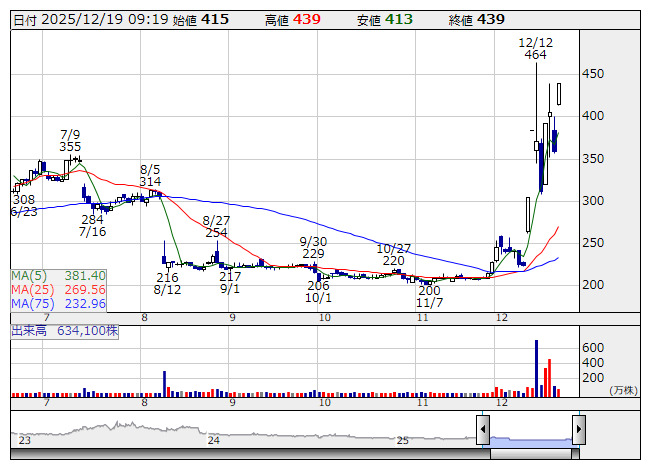Select the MA(75) 232.96 legend entry
Screen dimensions: 653x470
(x=58, y=304)
